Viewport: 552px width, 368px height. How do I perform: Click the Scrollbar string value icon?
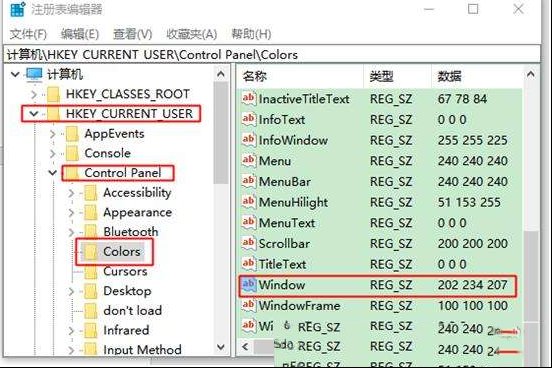(248, 243)
